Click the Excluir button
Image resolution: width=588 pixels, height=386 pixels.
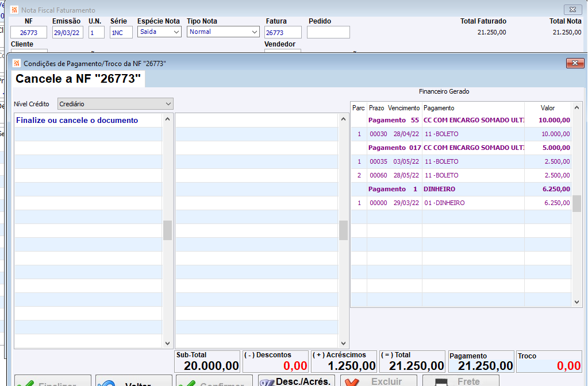click(378, 380)
